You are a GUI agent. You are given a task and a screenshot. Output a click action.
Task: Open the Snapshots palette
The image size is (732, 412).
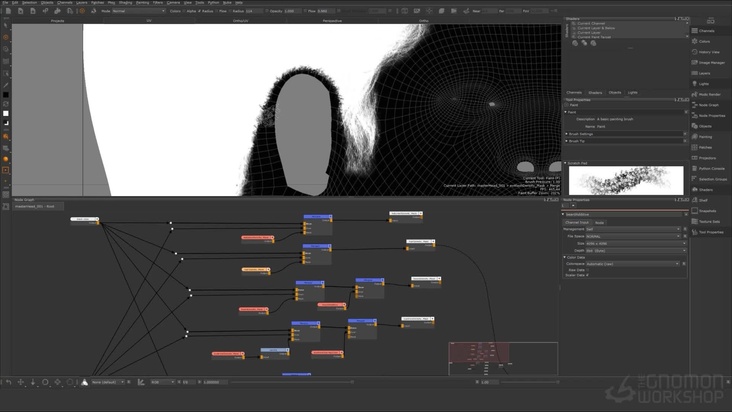pyautogui.click(x=708, y=210)
